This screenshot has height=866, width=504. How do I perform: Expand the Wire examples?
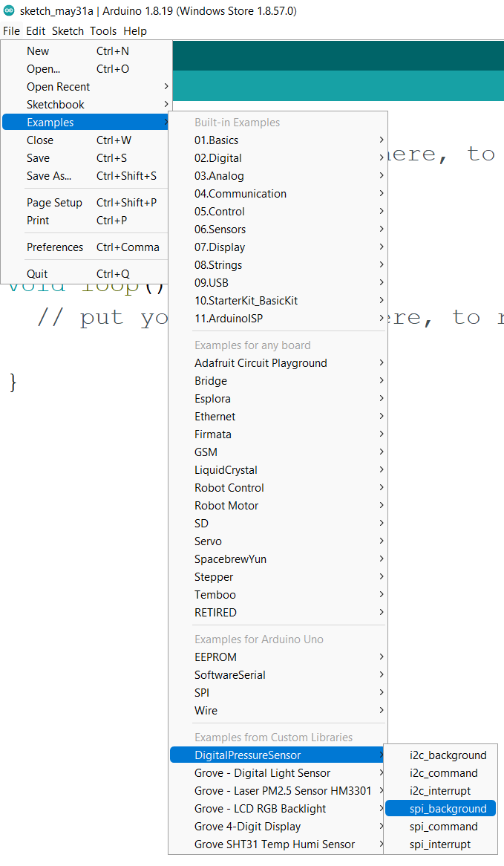[x=278, y=710]
